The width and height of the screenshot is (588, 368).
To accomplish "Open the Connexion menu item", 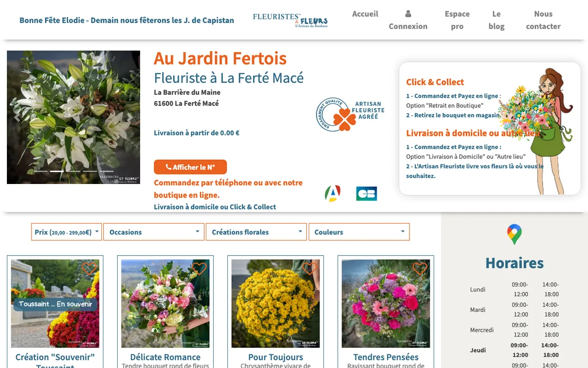I will 408,20.
